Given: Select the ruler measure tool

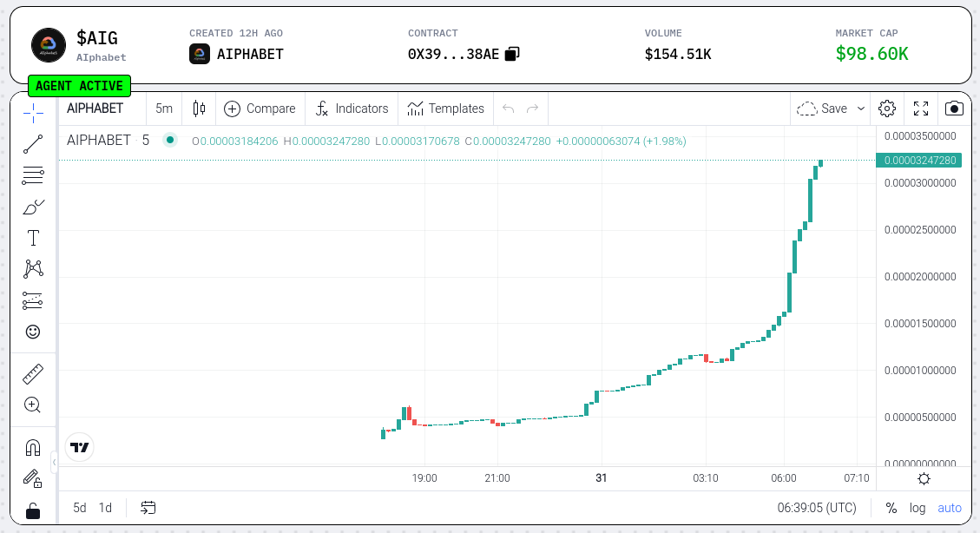Looking at the screenshot, I should [33, 373].
